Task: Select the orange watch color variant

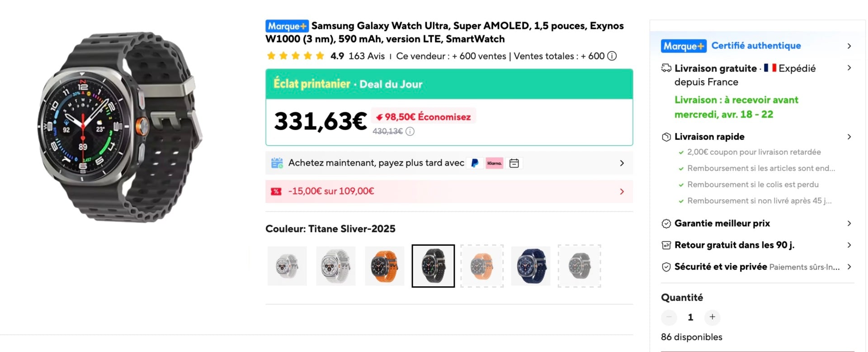Action: (385, 266)
